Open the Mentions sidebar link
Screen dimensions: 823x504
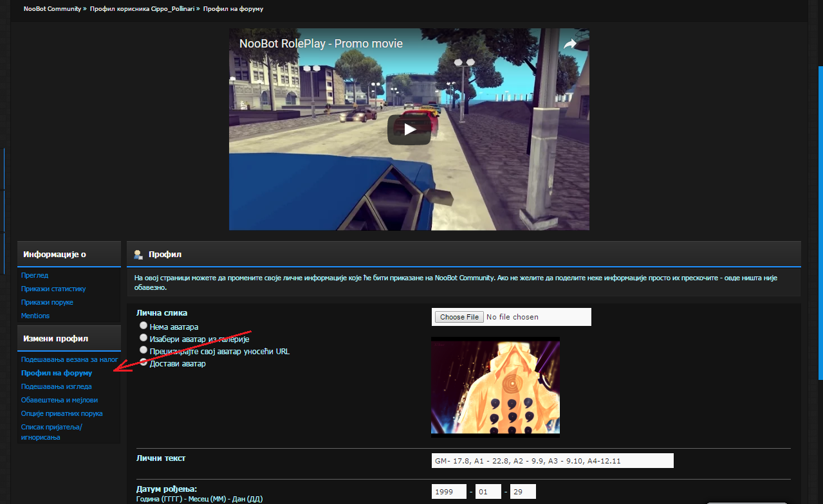[x=35, y=316]
